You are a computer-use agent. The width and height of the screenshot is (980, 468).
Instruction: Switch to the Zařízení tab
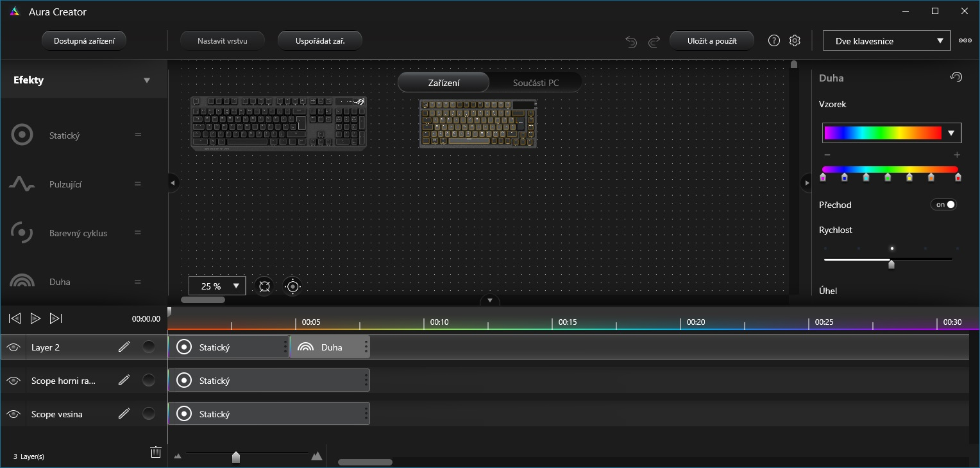(x=444, y=83)
